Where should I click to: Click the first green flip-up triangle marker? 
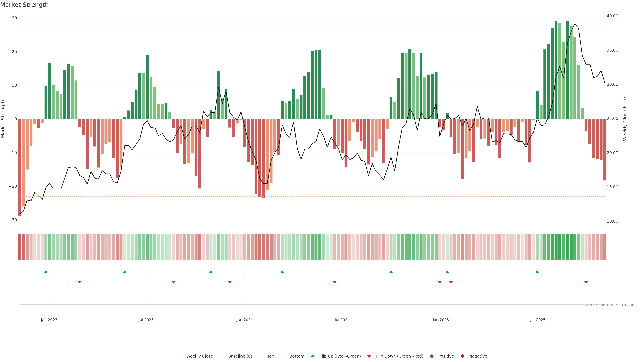(x=46, y=272)
